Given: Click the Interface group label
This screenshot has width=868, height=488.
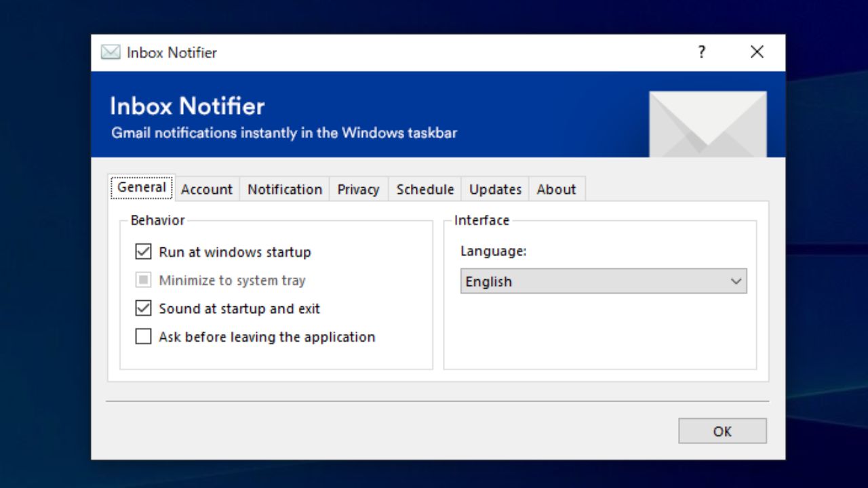Looking at the screenshot, I should tap(481, 220).
